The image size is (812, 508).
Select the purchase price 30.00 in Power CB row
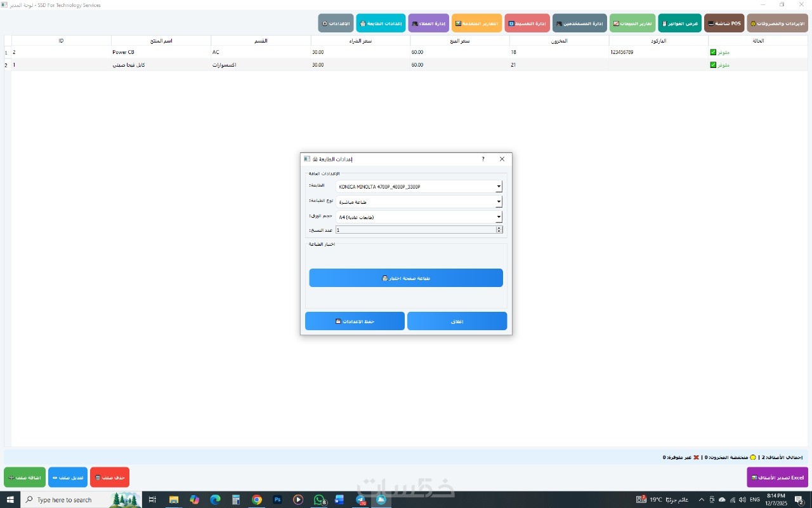click(360, 52)
